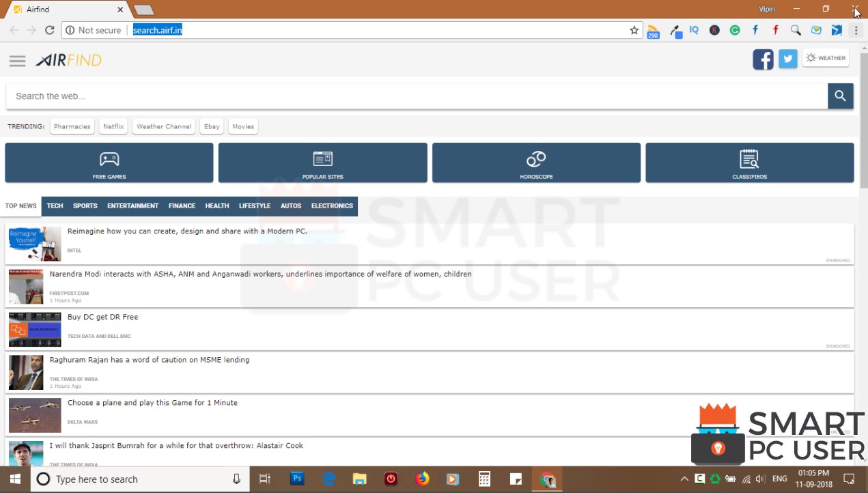Viewport: 868px width, 493px height.
Task: Go back using the browser back arrow
Action: [x=14, y=30]
